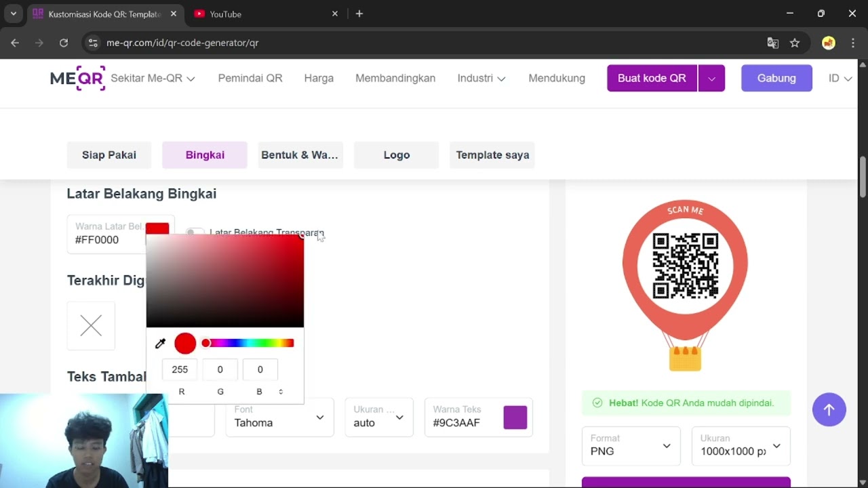Click the Buat kode QR button

[x=652, y=79]
